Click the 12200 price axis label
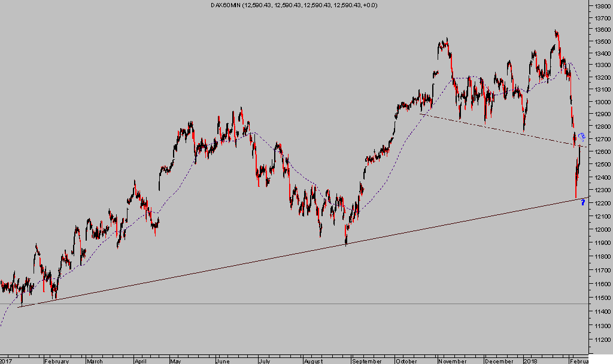The width and height of the screenshot is (613, 364). 602,204
